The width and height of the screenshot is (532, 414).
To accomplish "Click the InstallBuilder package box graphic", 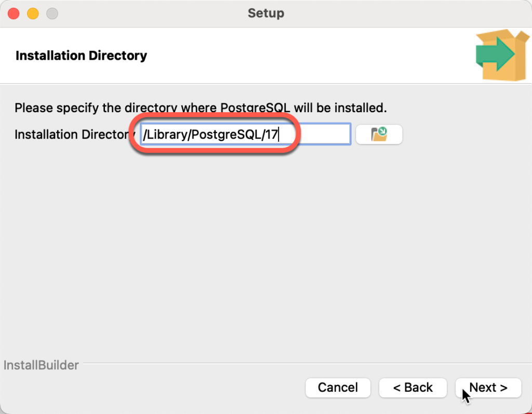I will 501,55.
